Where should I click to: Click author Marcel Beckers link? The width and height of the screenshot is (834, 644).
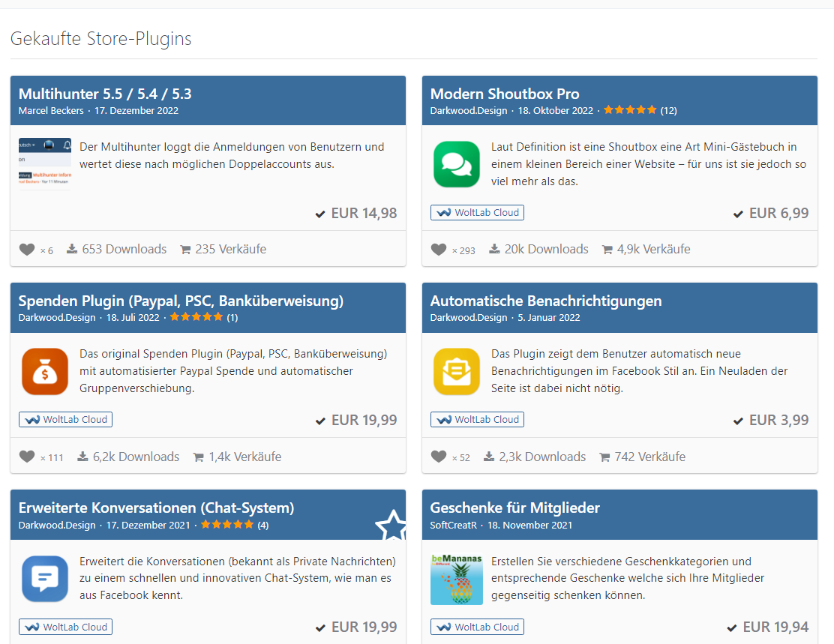pyautogui.click(x=51, y=110)
